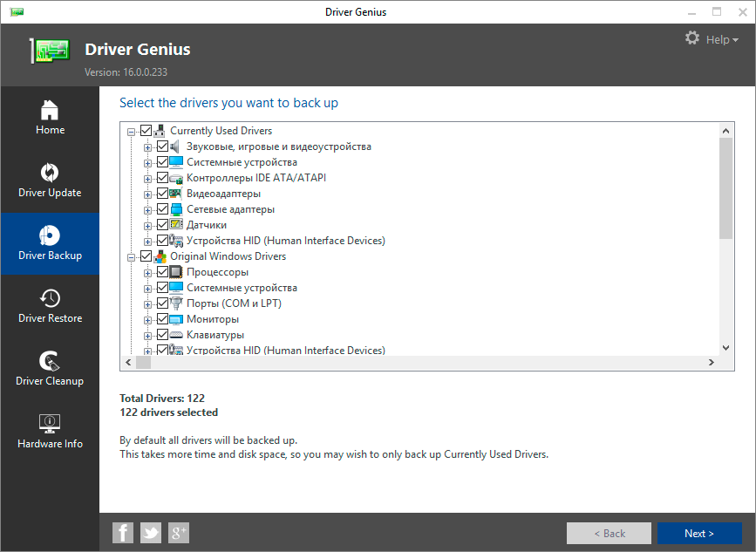Select the Мониторы display icon
Screen dimensions: 756x552
tap(176, 319)
